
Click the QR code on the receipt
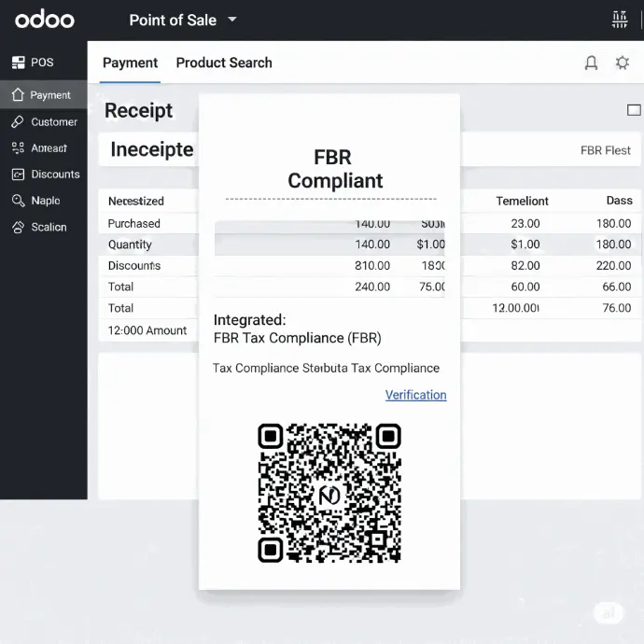coord(329,493)
